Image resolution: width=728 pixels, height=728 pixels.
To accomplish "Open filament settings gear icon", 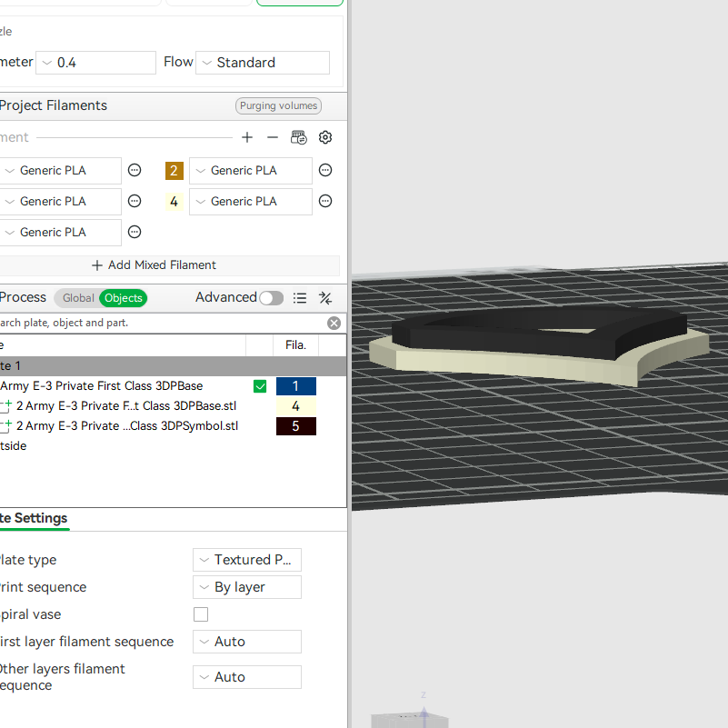I will tap(325, 137).
